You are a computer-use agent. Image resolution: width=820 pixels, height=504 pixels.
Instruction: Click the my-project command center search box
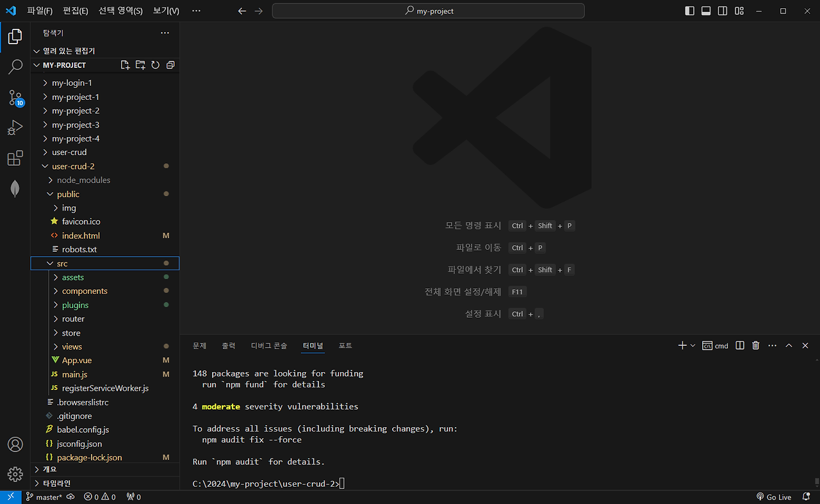(x=428, y=11)
